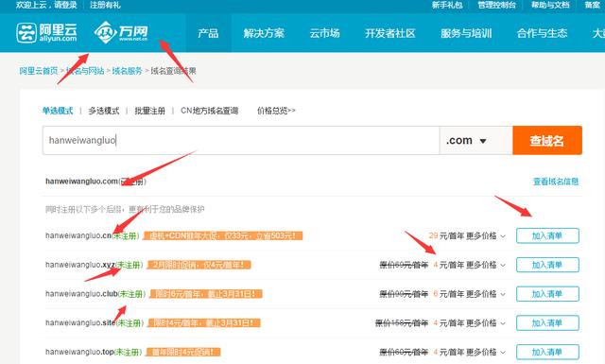Click the hanweiwangluo.top promo banner

[183, 352]
